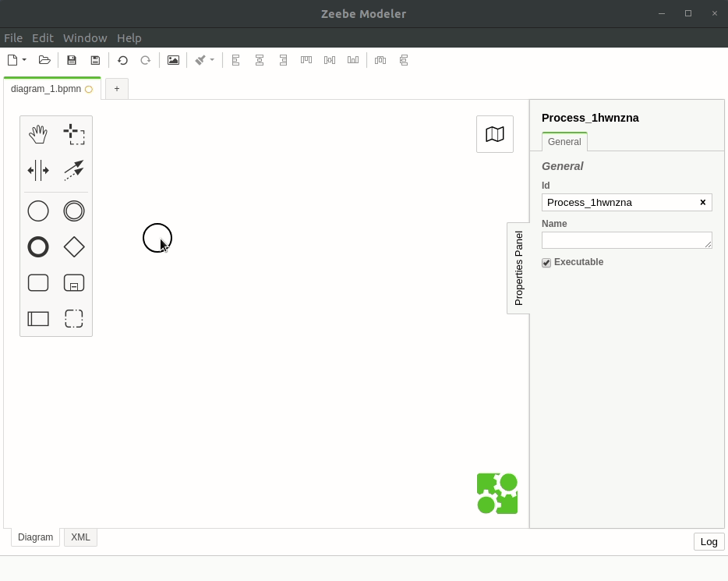The width and height of the screenshot is (728, 581).
Task: Clear the Id field with X
Action: [x=703, y=202]
